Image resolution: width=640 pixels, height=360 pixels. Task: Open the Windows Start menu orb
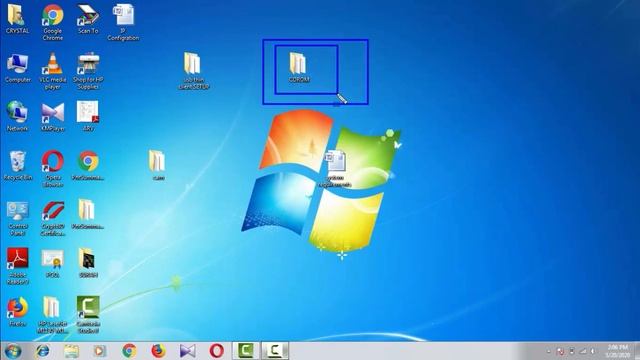coord(13,351)
